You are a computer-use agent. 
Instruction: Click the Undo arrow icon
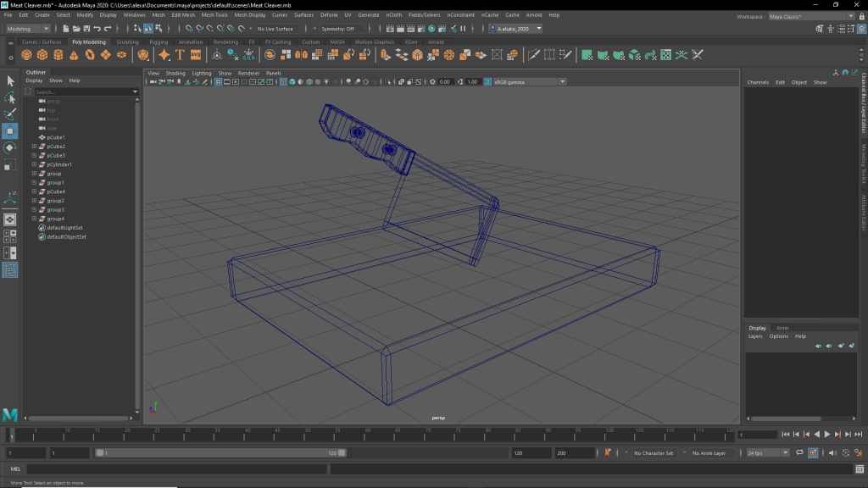pyautogui.click(x=96, y=29)
